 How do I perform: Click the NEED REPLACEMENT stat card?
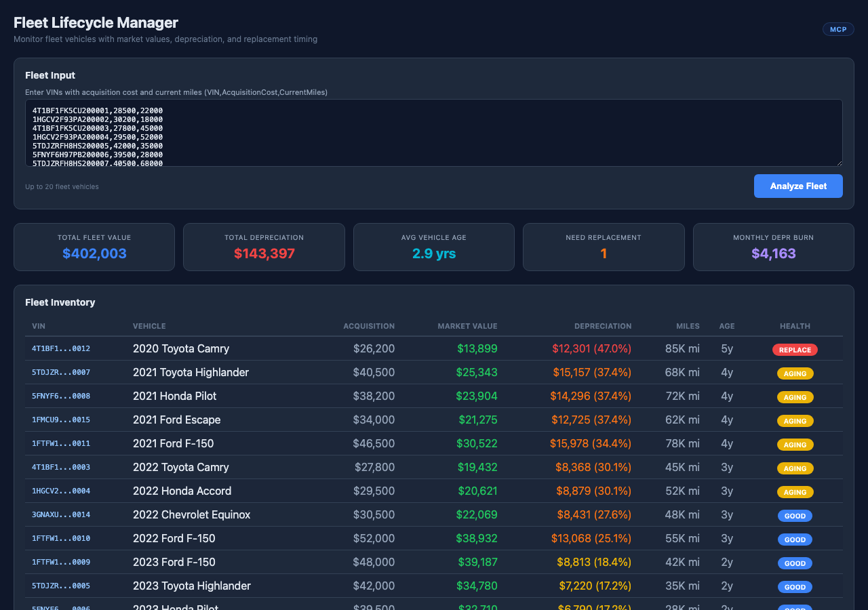click(x=604, y=247)
